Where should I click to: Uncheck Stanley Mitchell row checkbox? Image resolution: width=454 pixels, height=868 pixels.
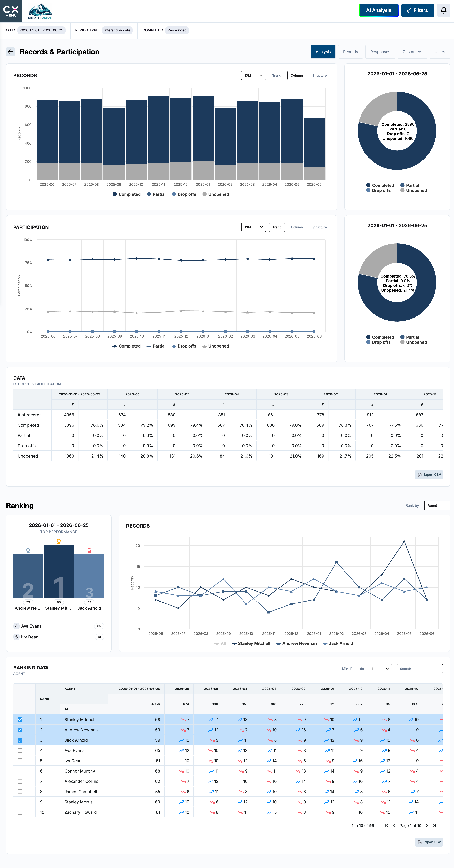tap(20, 719)
